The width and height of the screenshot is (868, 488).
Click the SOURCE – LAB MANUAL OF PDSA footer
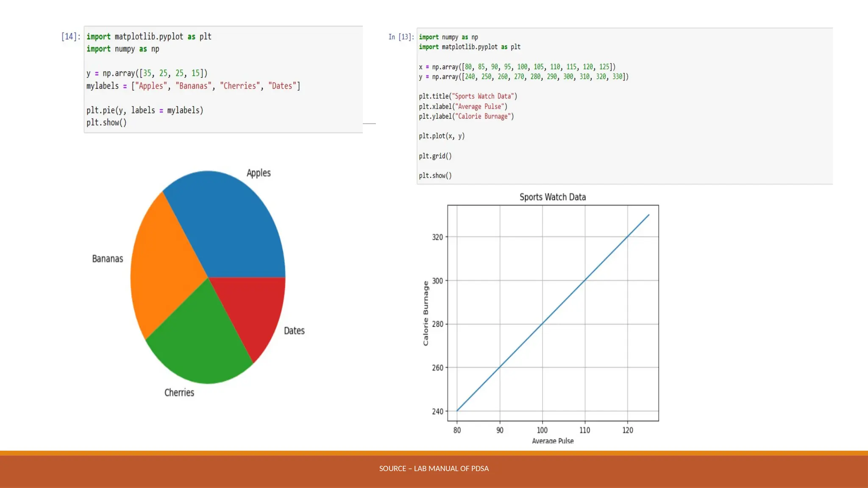pos(434,469)
